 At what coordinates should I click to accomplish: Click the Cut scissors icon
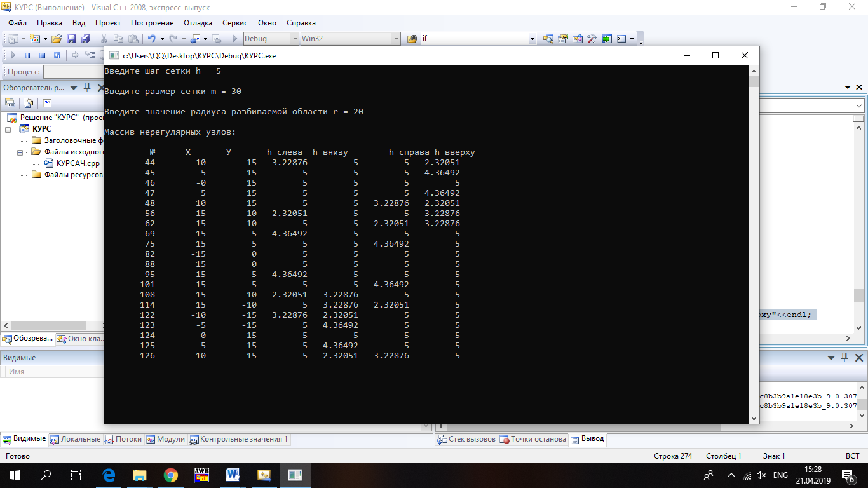coord(104,39)
